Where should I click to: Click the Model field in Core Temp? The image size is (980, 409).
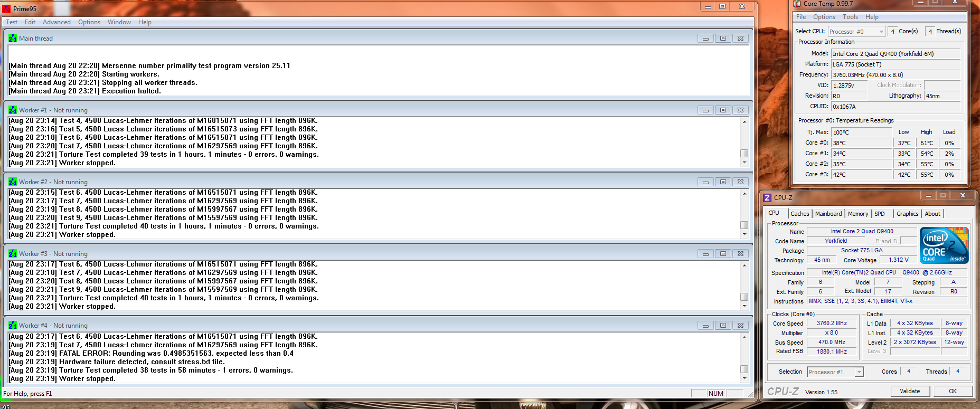[x=896, y=54]
